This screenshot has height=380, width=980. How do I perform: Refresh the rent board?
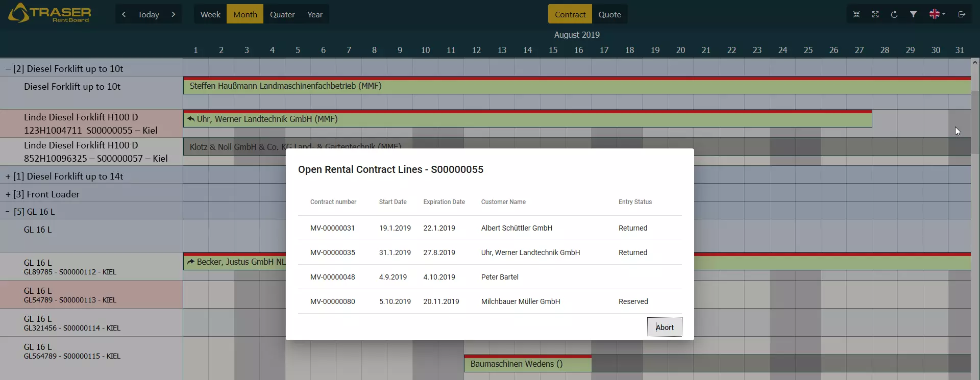(894, 14)
